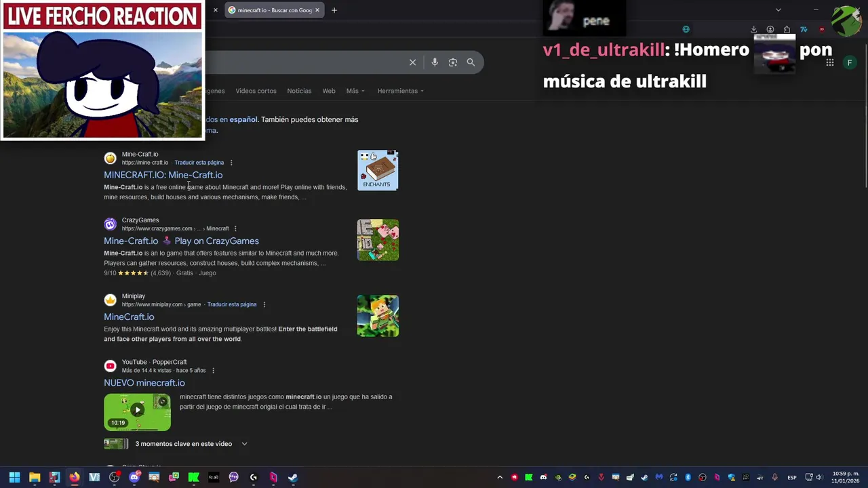Open the NUEVO minecraft.io video link
This screenshot has height=488, width=868.
(144, 383)
